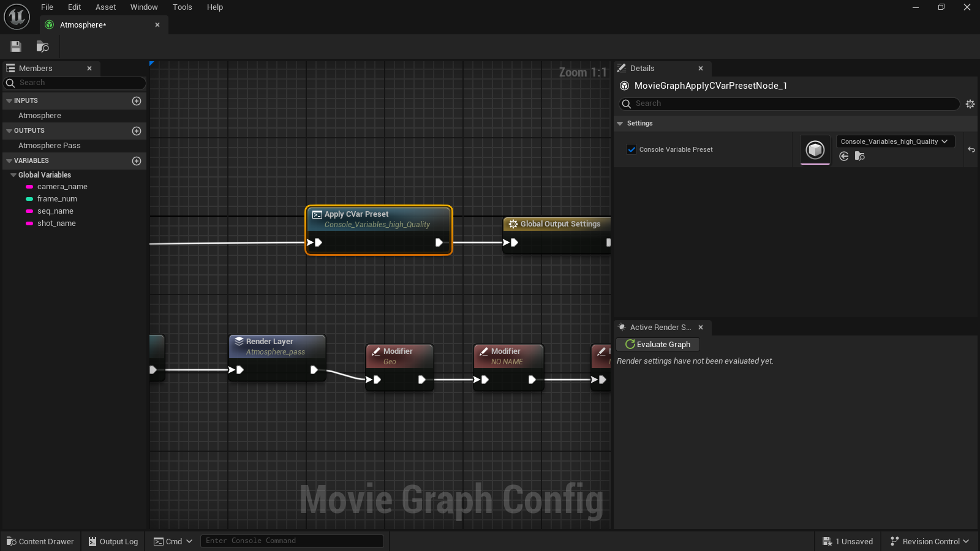Select the shot_name variable

[56, 223]
